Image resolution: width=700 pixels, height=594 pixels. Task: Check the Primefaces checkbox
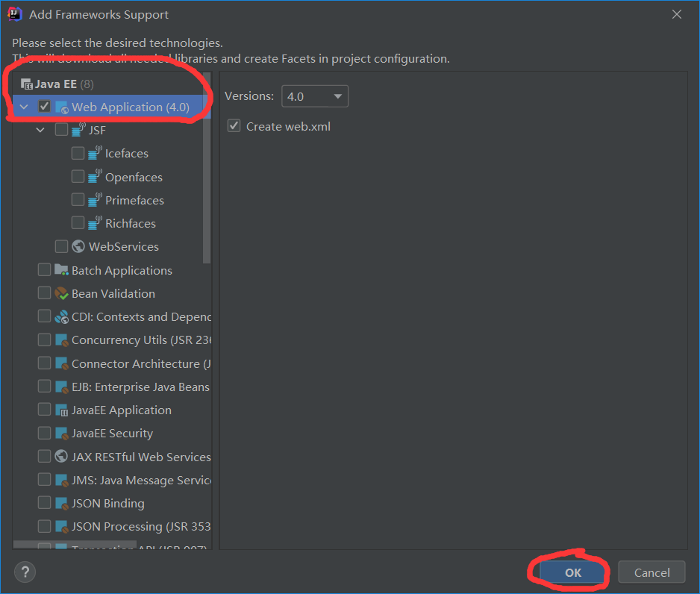tap(78, 199)
